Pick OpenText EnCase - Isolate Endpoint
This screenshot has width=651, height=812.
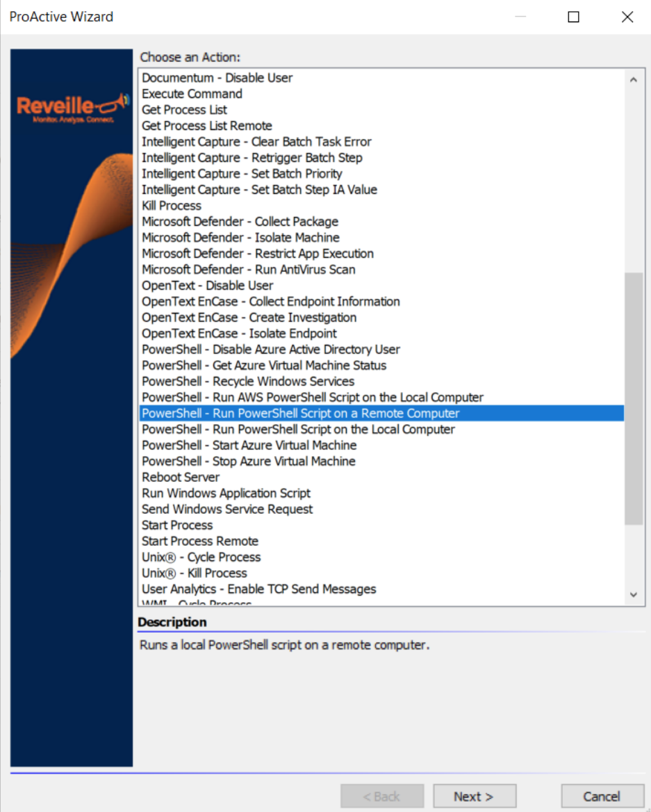381,334
